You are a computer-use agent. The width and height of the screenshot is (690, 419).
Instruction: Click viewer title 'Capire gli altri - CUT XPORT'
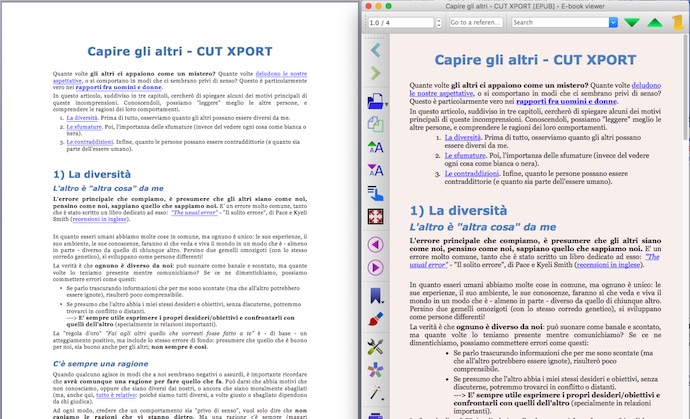535,60
